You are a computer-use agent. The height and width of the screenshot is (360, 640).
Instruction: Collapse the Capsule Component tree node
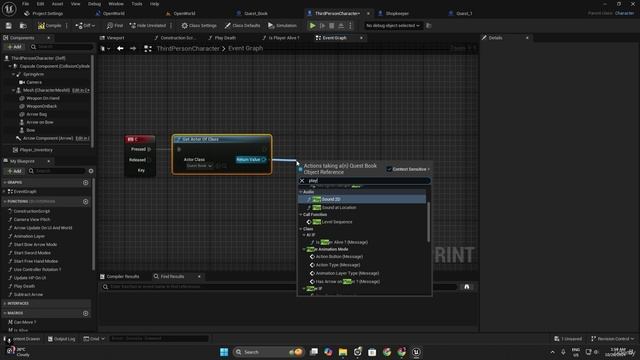click(x=10, y=66)
